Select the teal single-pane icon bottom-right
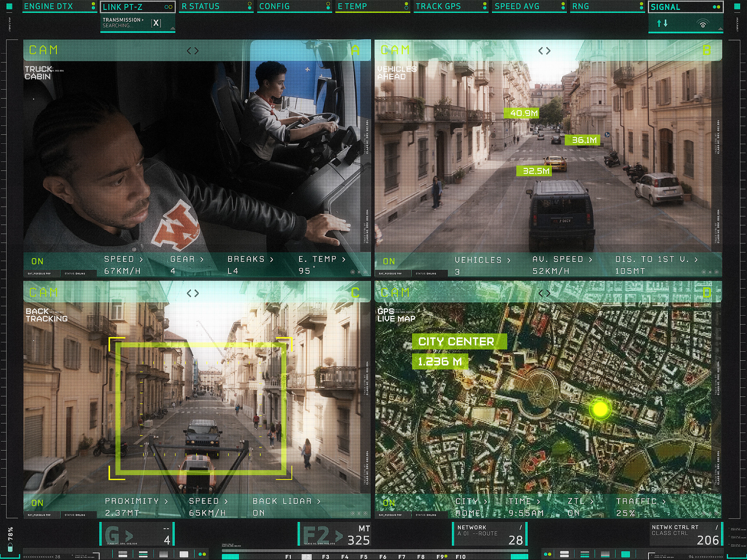 625,554
